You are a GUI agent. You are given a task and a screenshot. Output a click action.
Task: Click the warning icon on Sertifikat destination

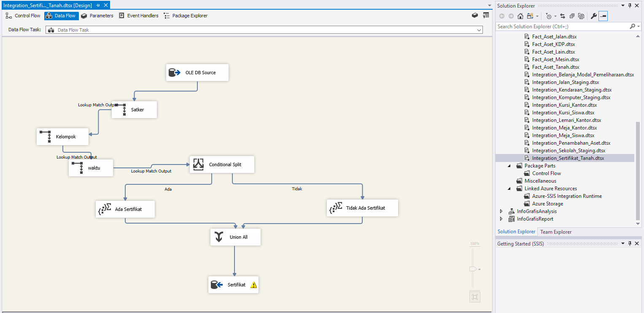tap(253, 285)
